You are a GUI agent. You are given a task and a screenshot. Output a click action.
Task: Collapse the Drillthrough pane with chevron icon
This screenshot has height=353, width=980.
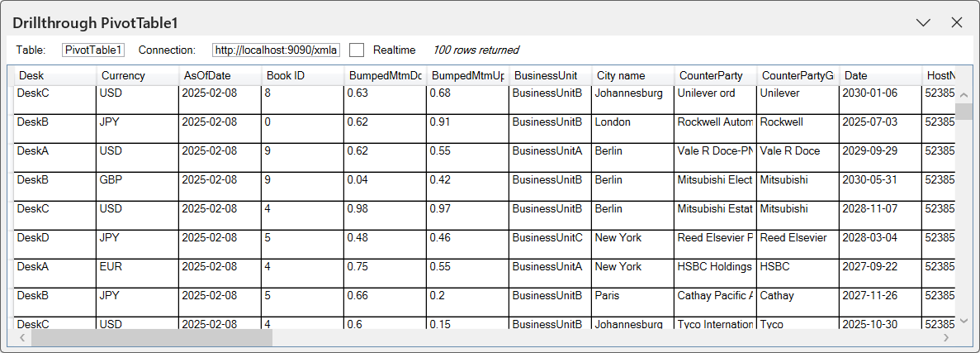tap(923, 23)
